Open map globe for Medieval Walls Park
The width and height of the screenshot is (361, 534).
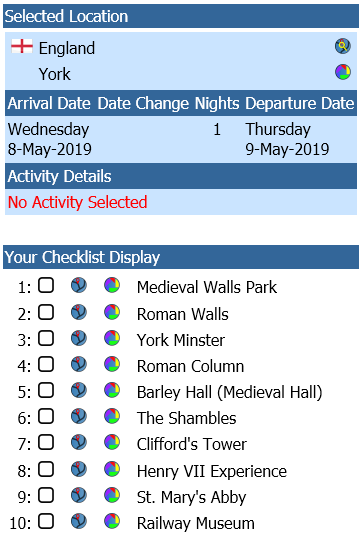(79, 285)
